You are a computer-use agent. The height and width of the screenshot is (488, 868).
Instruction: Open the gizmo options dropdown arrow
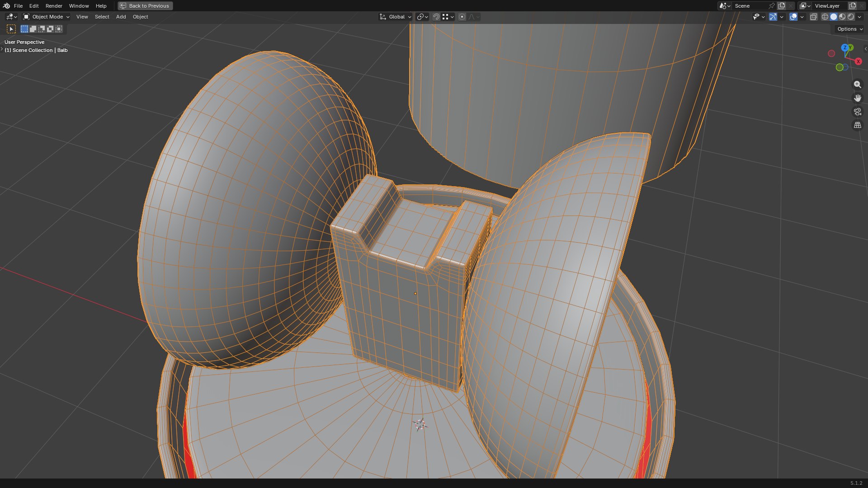click(782, 17)
